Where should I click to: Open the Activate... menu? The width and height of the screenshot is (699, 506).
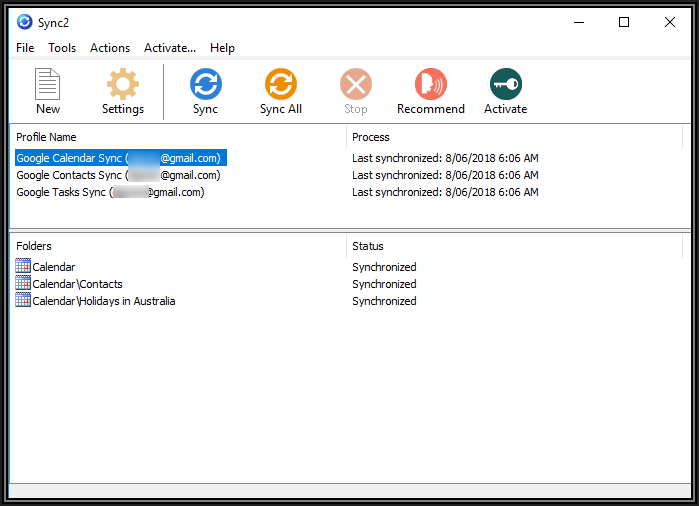tap(170, 48)
